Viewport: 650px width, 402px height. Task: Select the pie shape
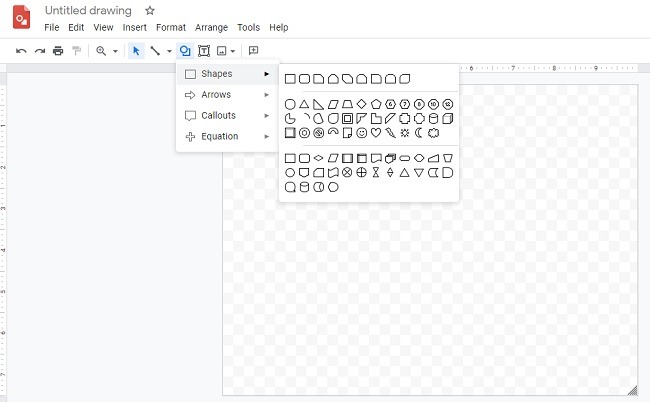pos(290,119)
